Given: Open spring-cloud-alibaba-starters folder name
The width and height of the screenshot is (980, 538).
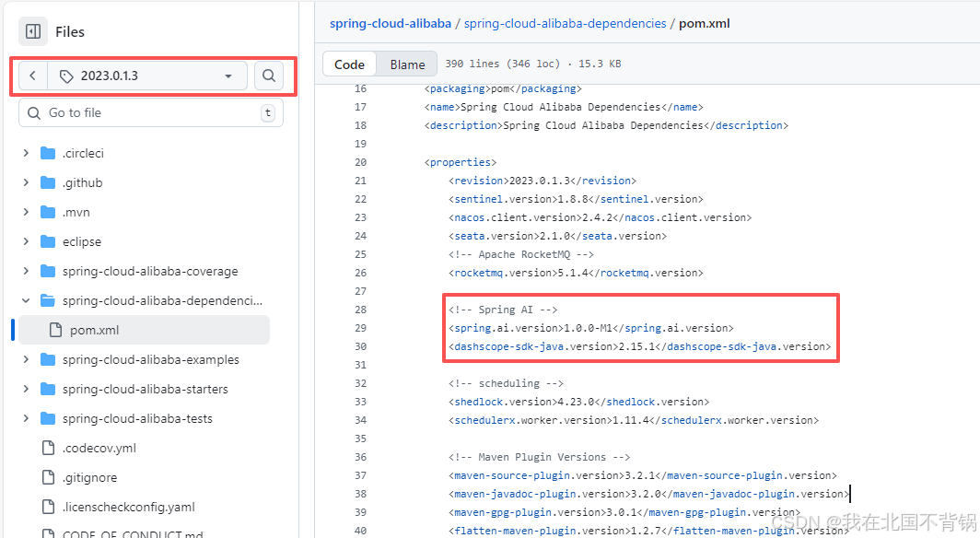Looking at the screenshot, I should point(145,389).
